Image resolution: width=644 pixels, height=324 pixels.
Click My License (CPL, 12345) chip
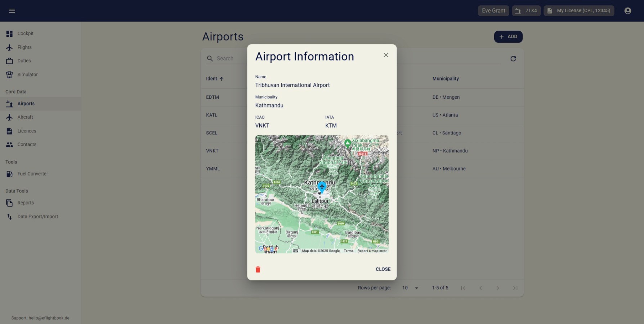[579, 11]
